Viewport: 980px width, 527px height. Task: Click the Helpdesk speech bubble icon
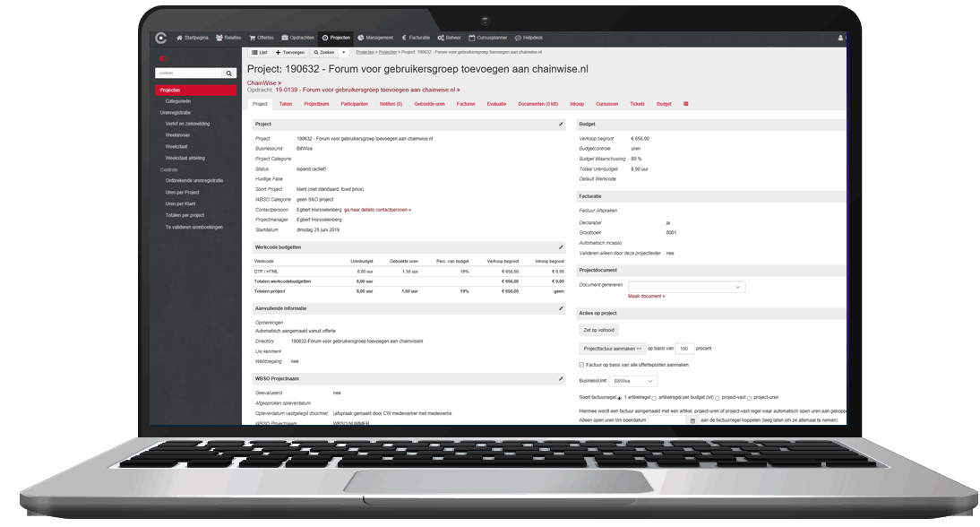(516, 37)
